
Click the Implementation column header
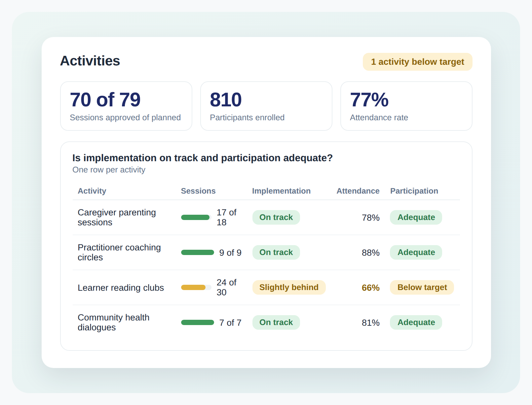tap(281, 191)
